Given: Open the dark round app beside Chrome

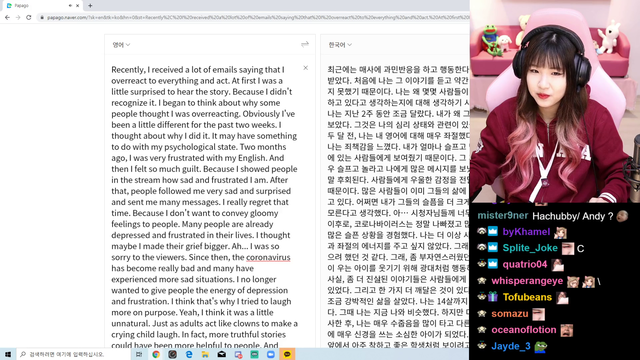Looking at the screenshot, I should coord(172,354).
